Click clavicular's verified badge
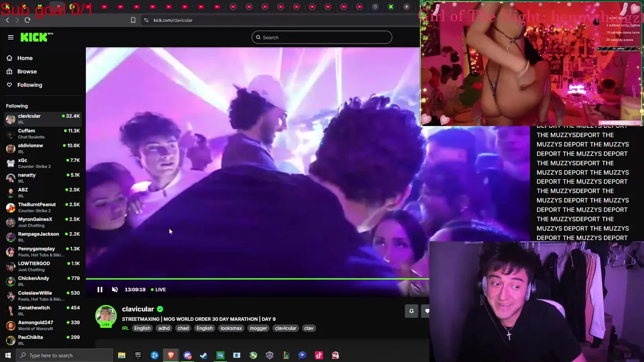The width and height of the screenshot is (644, 362). pos(160,309)
